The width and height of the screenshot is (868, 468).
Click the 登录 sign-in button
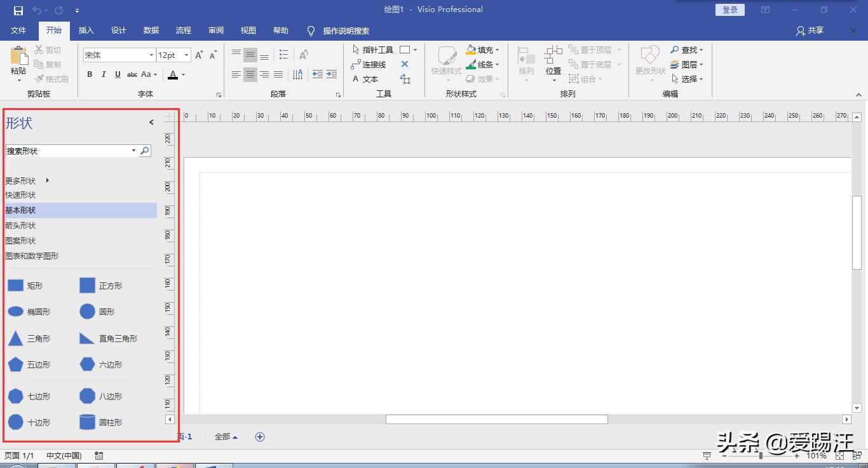pyautogui.click(x=730, y=10)
